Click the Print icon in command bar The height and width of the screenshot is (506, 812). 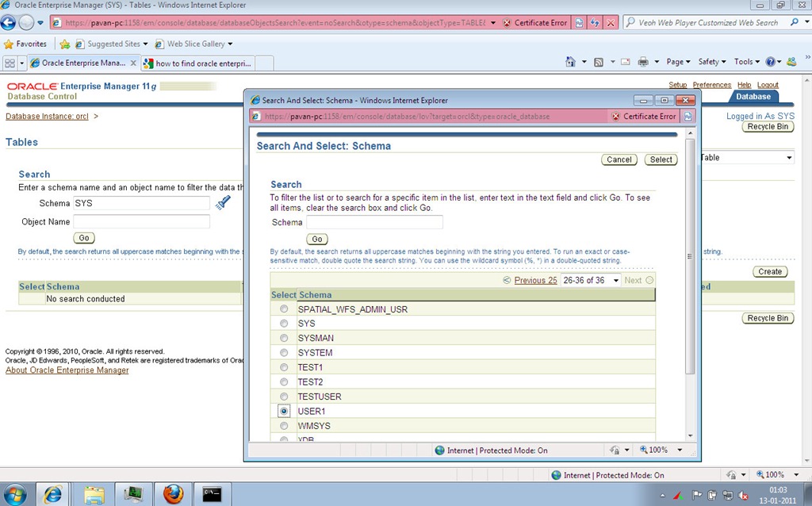pyautogui.click(x=643, y=62)
